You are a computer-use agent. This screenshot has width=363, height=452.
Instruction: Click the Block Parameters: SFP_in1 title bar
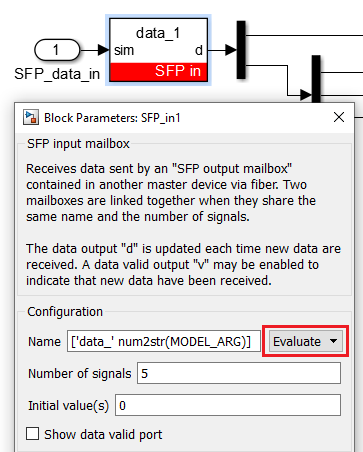pos(184,118)
